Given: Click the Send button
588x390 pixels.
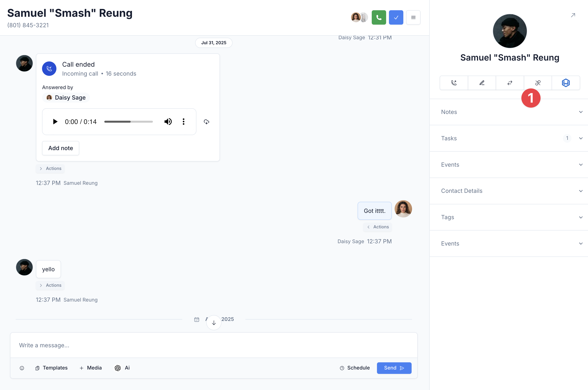Looking at the screenshot, I should coord(394,368).
